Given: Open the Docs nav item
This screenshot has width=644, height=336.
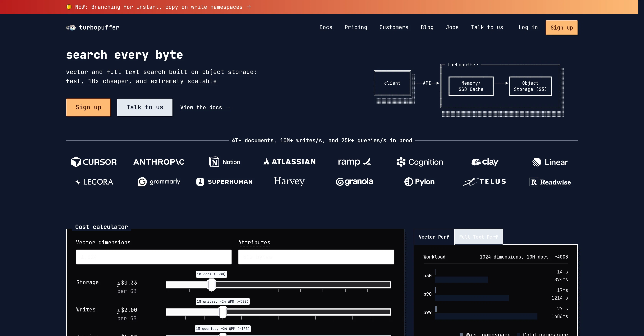Looking at the screenshot, I should pos(326,27).
